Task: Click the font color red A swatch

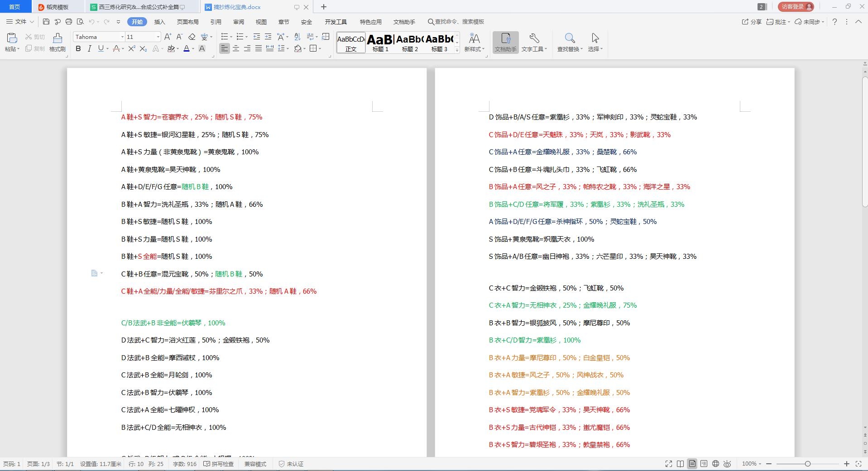Action: click(186, 48)
